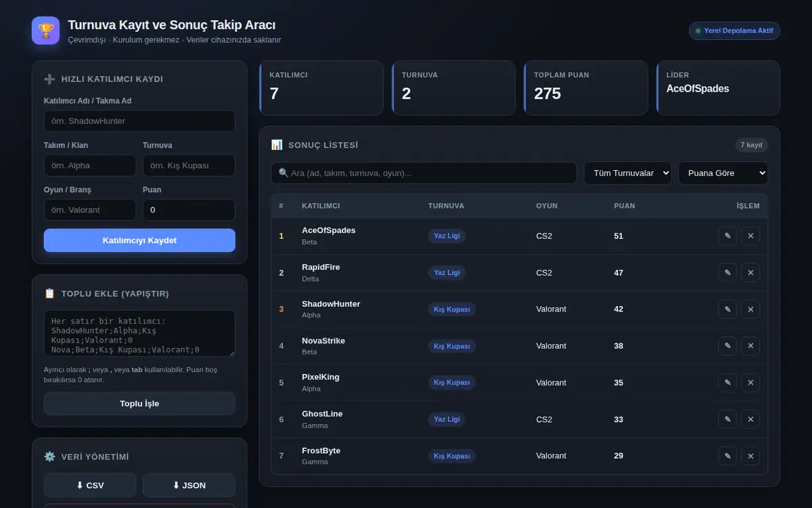Click the Toplam Puan value 275
This screenshot has width=812, height=508.
pyautogui.click(x=547, y=93)
